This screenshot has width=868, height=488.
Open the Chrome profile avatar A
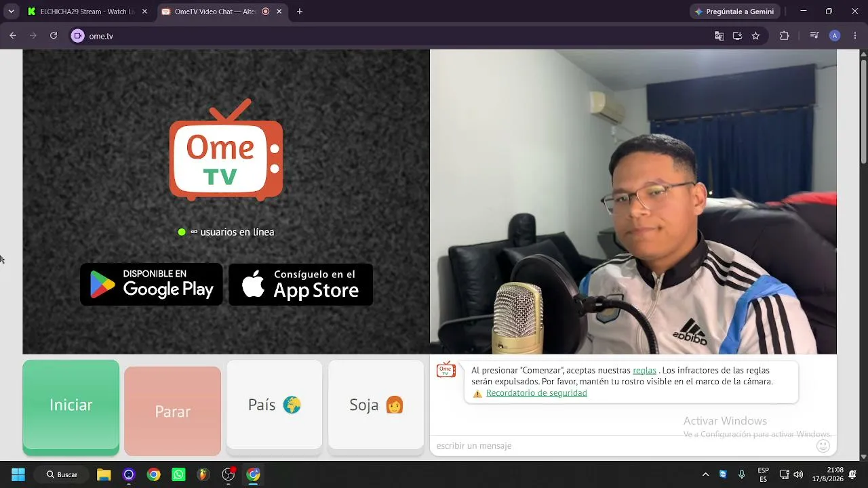(x=835, y=36)
